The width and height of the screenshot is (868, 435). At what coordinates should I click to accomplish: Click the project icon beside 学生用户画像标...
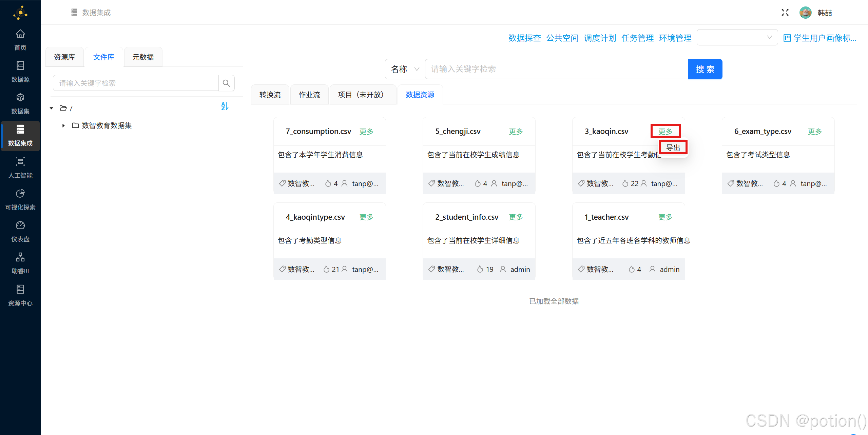(787, 38)
